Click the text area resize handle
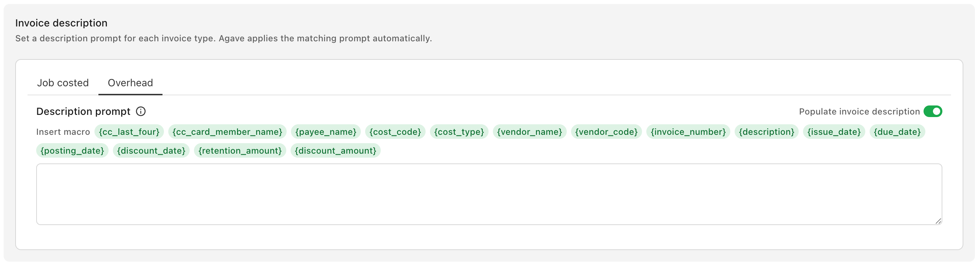This screenshot has height=266, width=980. (x=938, y=221)
